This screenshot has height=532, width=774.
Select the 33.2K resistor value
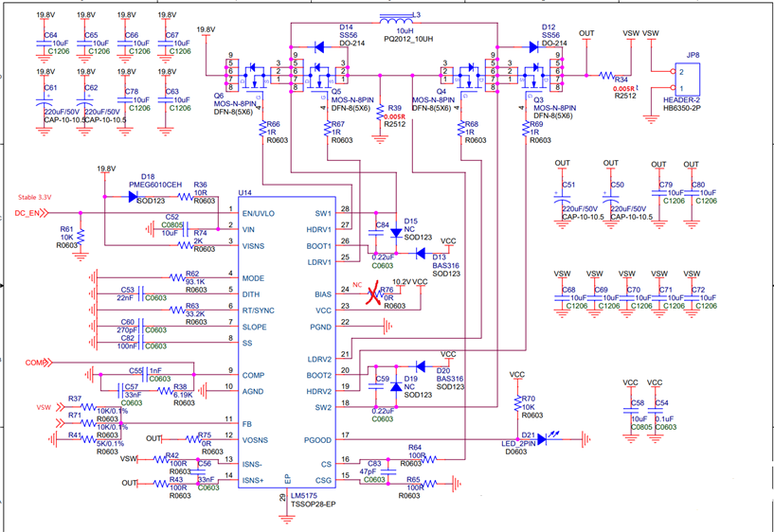pos(196,313)
